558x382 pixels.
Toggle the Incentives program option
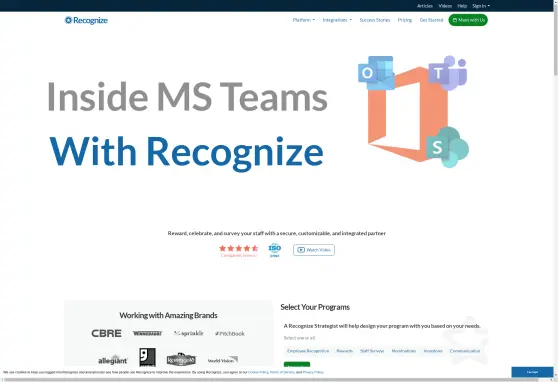[x=433, y=351]
